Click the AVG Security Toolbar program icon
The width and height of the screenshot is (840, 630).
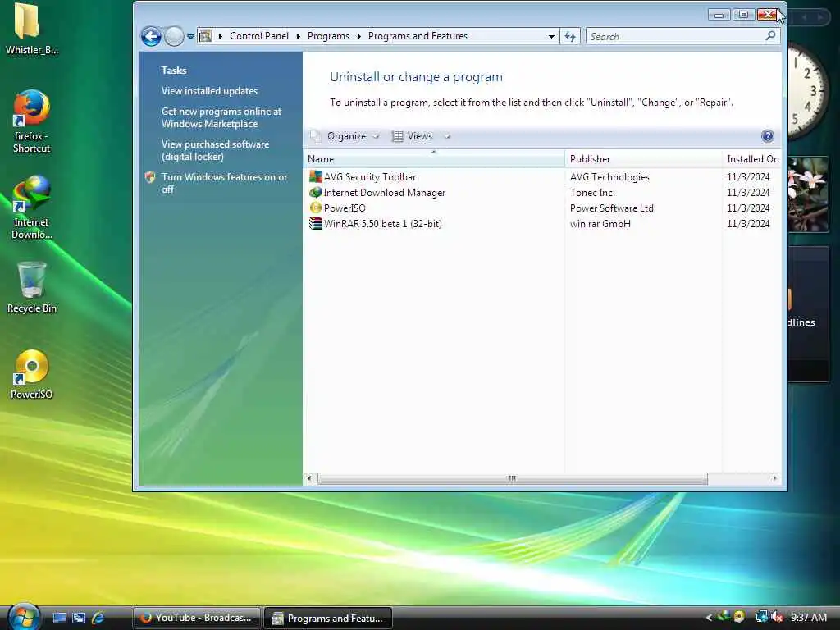316,177
